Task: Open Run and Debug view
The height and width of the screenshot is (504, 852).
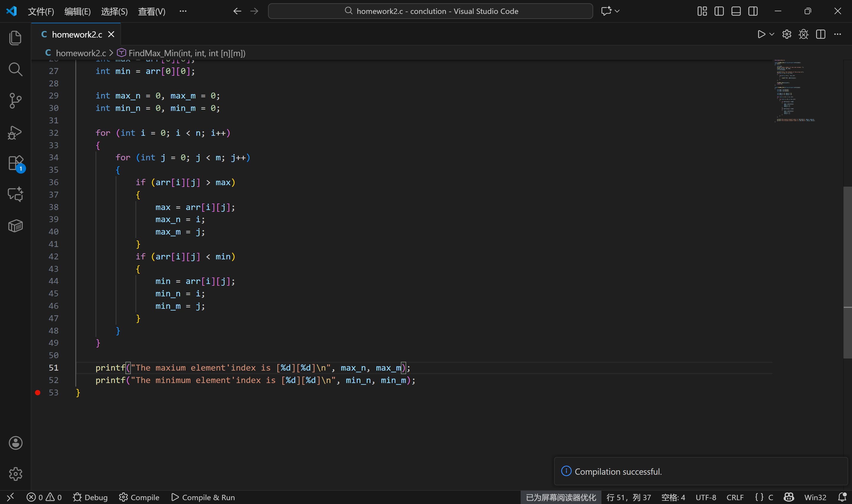Action: [15, 133]
